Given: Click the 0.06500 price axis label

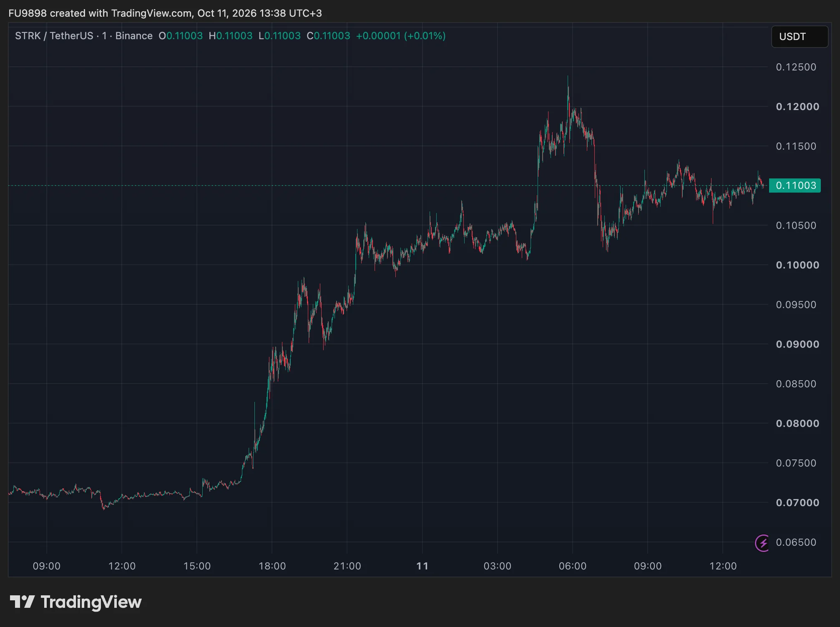Looking at the screenshot, I should 796,542.
